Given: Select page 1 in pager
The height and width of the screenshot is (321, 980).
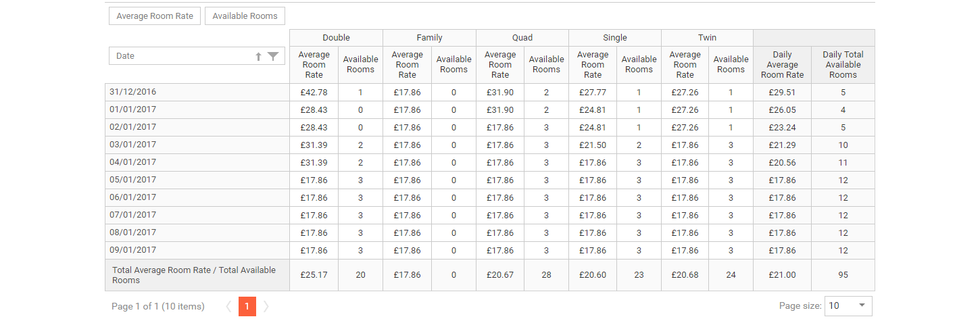Looking at the screenshot, I should point(247,307).
